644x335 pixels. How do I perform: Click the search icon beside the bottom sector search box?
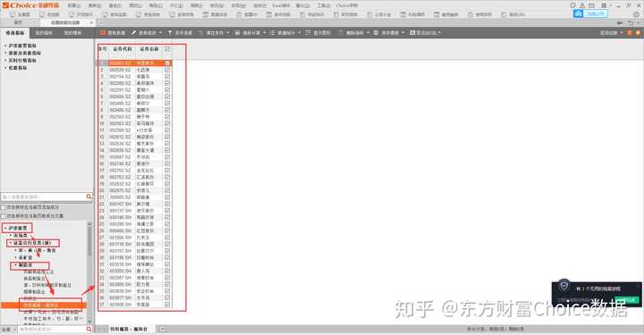point(89,330)
